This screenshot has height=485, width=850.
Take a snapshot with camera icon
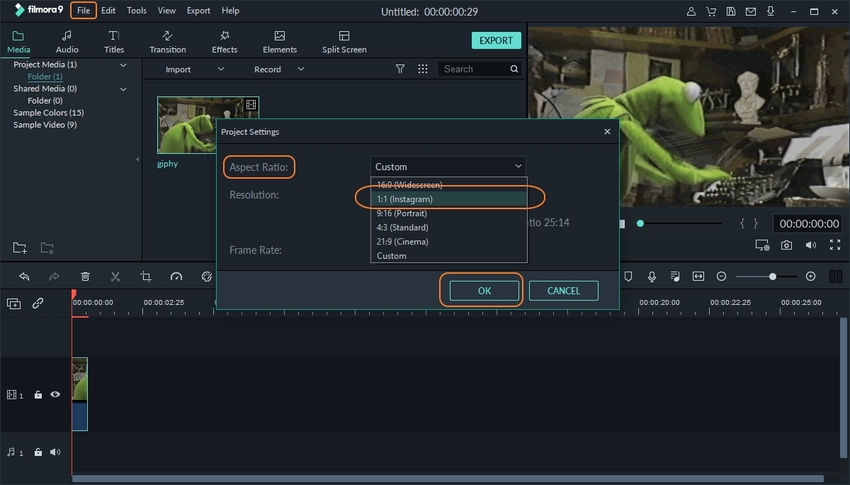[x=786, y=245]
